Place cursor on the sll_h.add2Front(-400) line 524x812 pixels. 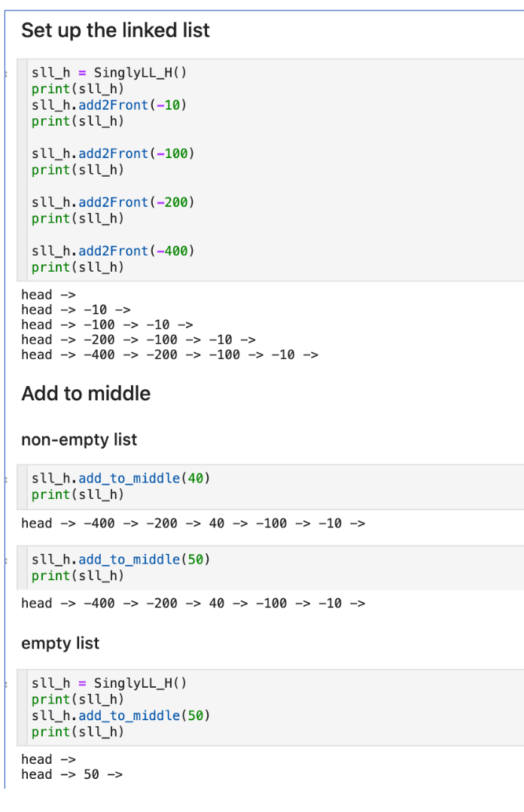(x=112, y=251)
